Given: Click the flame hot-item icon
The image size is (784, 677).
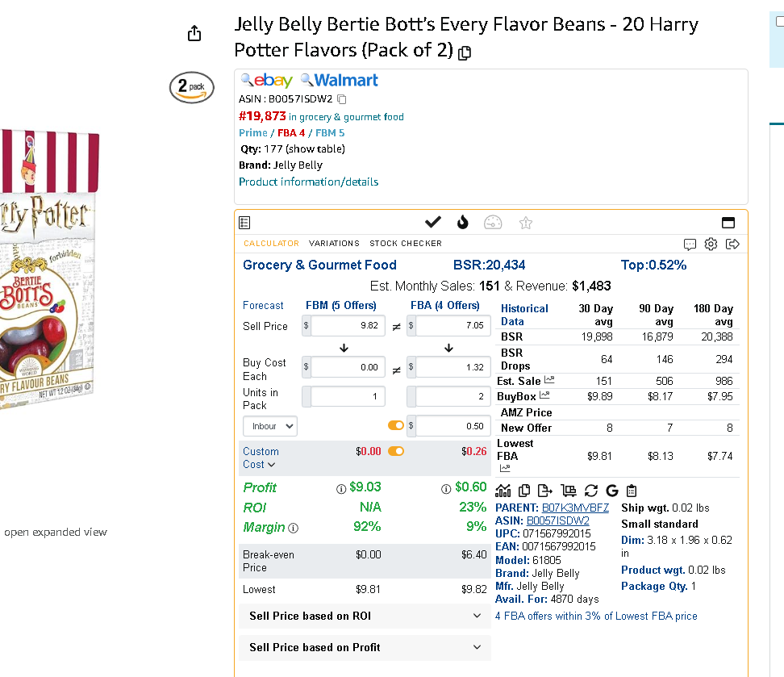Looking at the screenshot, I should coord(462,222).
